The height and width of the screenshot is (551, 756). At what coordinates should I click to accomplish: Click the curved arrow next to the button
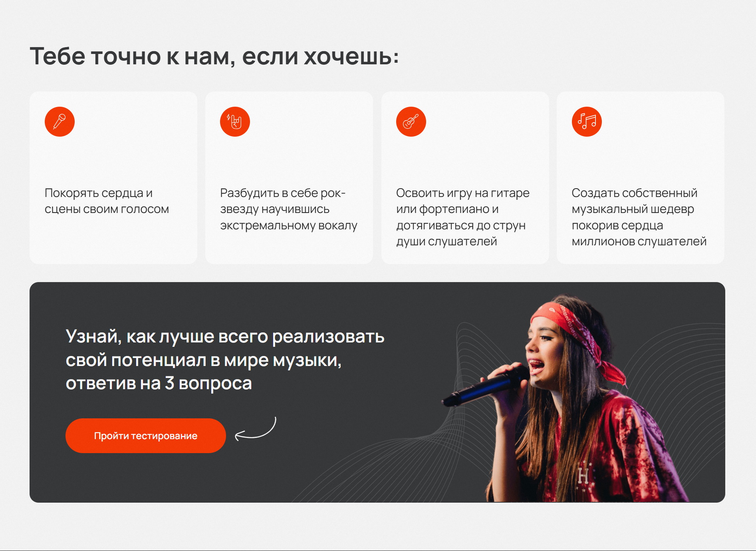click(256, 429)
